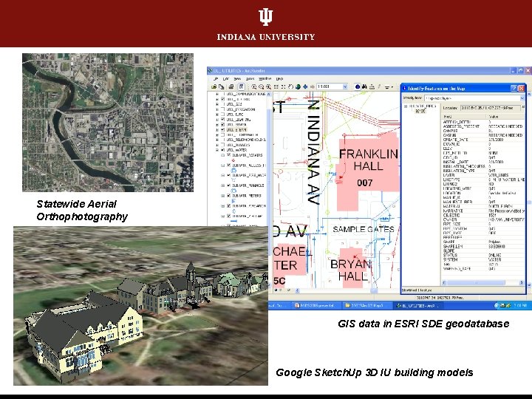The height and width of the screenshot is (399, 532).
Task: Open the map scale dropdown
Action: tap(345, 87)
